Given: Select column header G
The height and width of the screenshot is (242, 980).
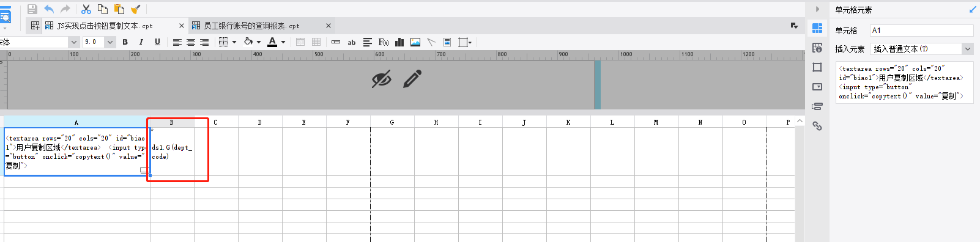Looking at the screenshot, I should tap(392, 122).
